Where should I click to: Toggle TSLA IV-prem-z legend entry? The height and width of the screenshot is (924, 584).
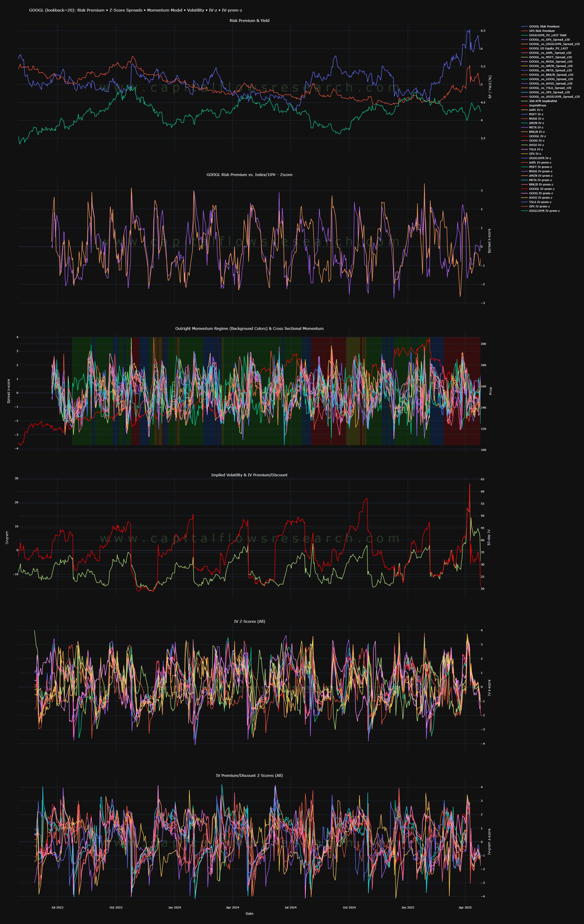[536, 202]
